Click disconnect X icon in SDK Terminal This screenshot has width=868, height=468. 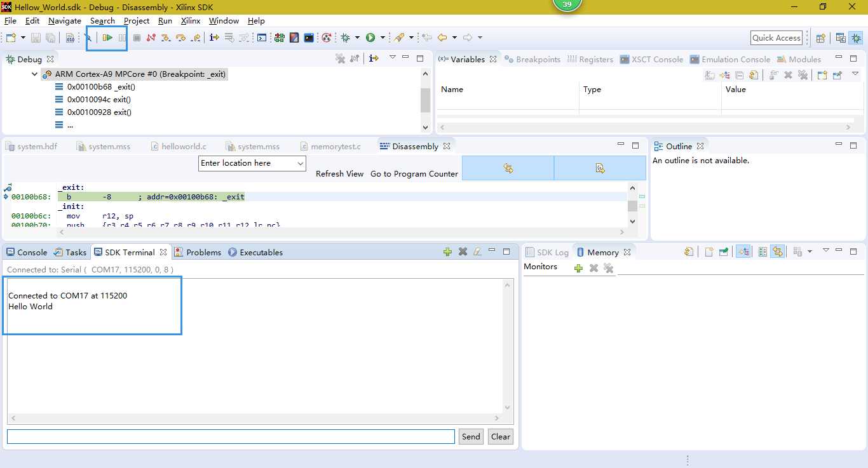(463, 251)
